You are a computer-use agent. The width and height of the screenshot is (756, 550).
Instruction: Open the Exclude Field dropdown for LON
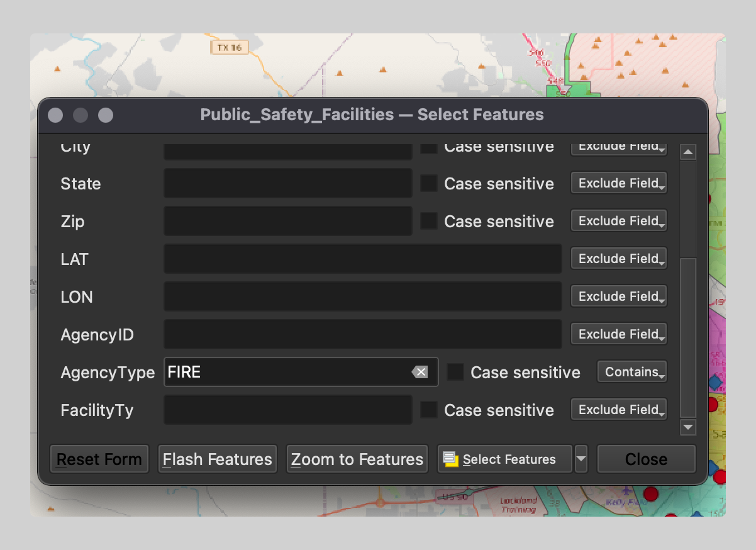[618, 296]
